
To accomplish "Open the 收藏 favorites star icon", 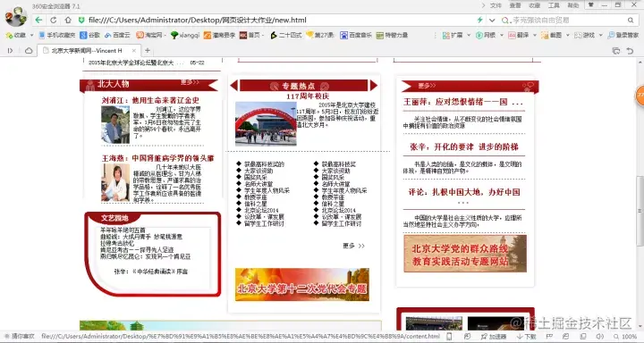I will (x=9, y=36).
